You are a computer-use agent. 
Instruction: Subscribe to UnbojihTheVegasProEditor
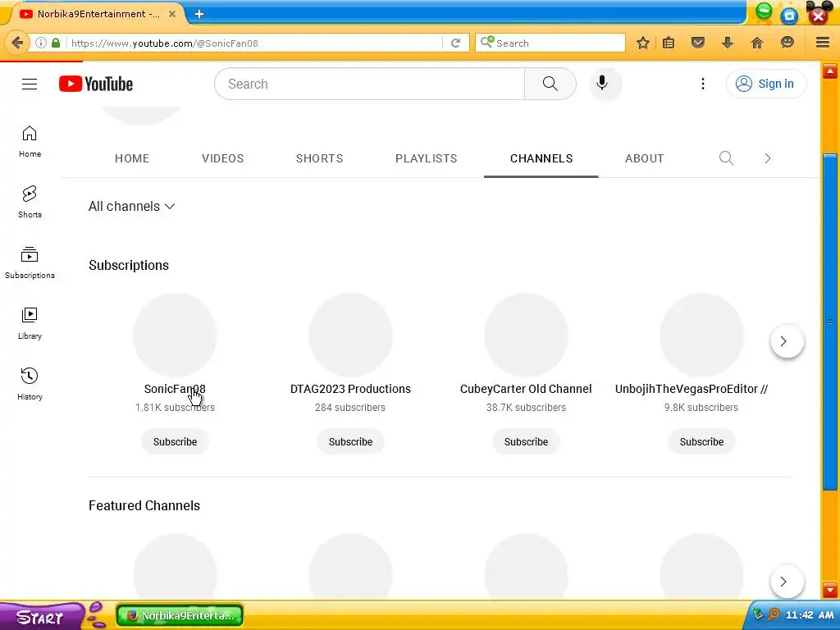[x=702, y=442]
